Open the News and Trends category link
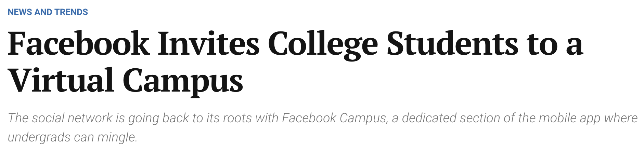Image resolution: width=644 pixels, height=151 pixels. [x=48, y=12]
